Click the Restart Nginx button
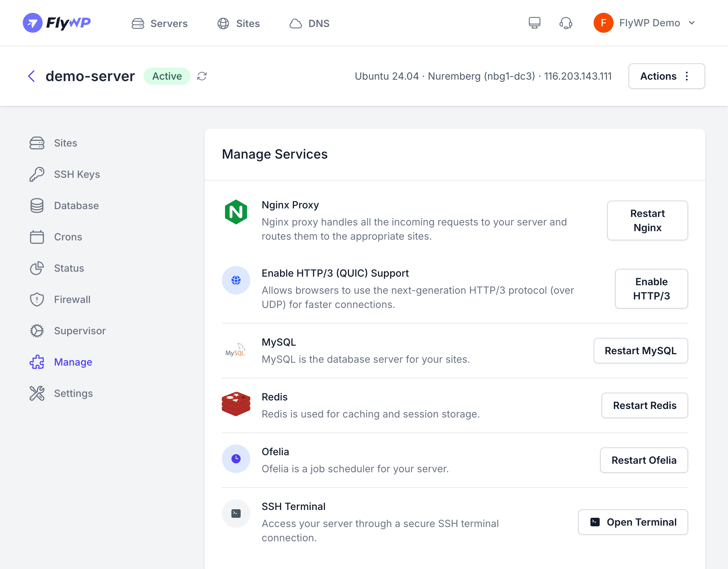Screen dimensions: 728x569 click(648, 220)
